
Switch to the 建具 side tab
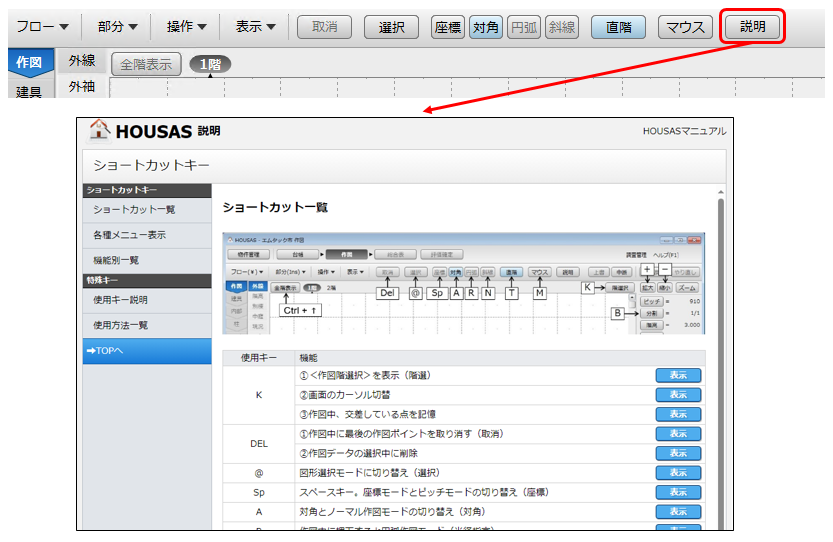point(30,90)
